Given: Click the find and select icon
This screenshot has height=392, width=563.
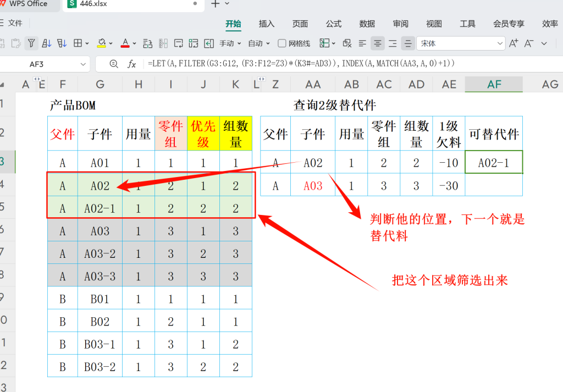Looking at the screenshot, I should (x=347, y=43).
